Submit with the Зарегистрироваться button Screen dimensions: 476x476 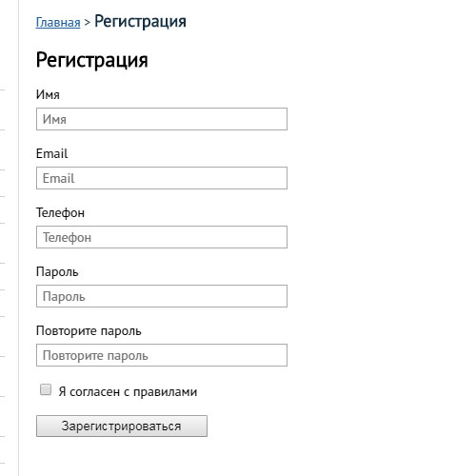pyautogui.click(x=122, y=426)
